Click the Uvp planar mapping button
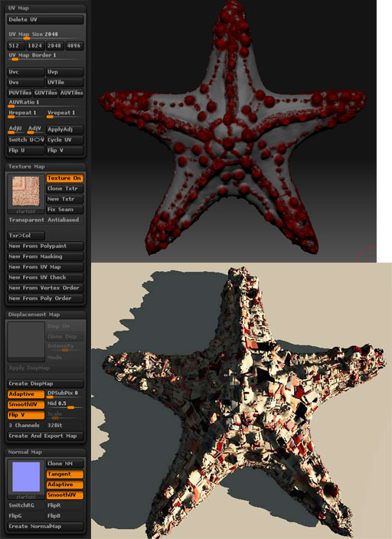The width and height of the screenshot is (392, 539). point(64,72)
